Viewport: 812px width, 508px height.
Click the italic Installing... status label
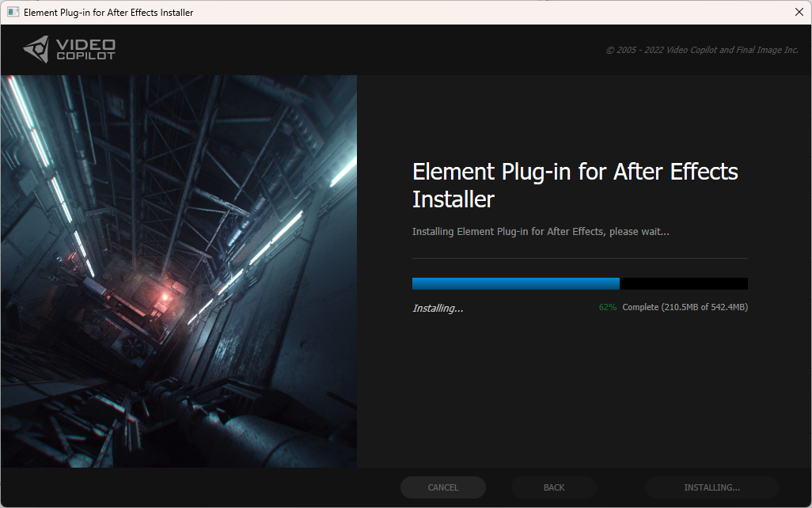pos(438,308)
